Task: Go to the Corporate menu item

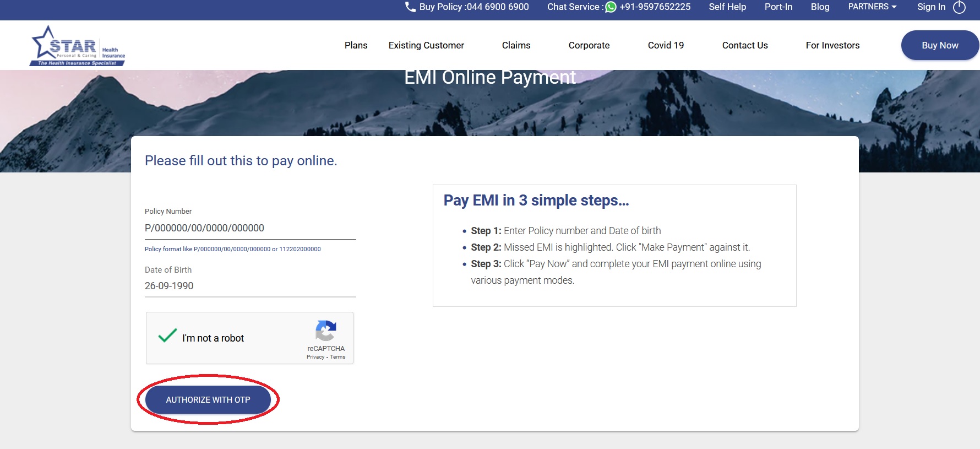Action: coord(589,45)
